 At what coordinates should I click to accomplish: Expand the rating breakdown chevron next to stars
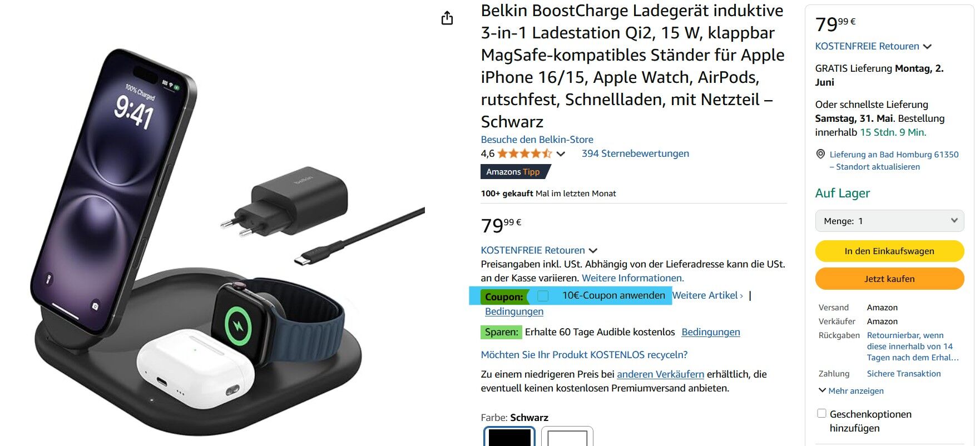[561, 154]
